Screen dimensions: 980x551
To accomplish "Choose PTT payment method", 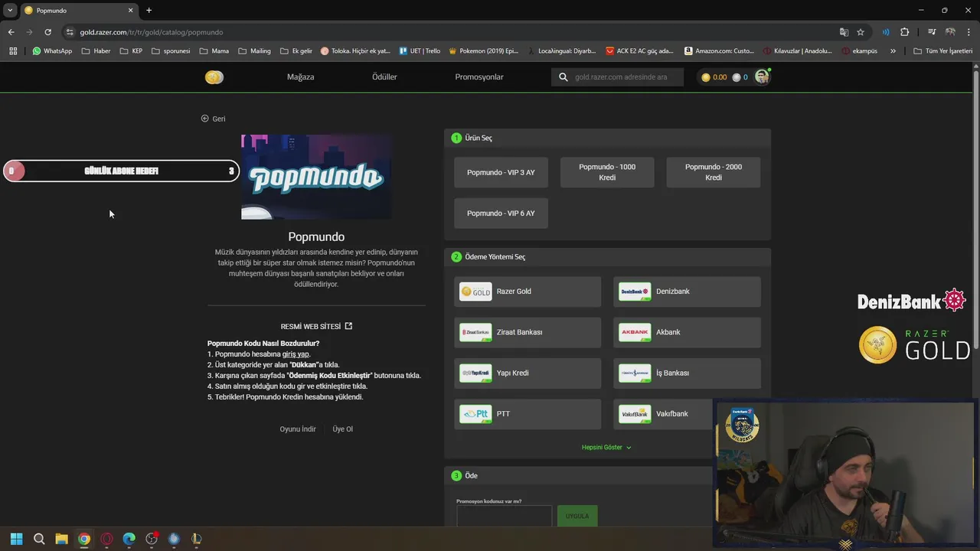I will [x=528, y=414].
